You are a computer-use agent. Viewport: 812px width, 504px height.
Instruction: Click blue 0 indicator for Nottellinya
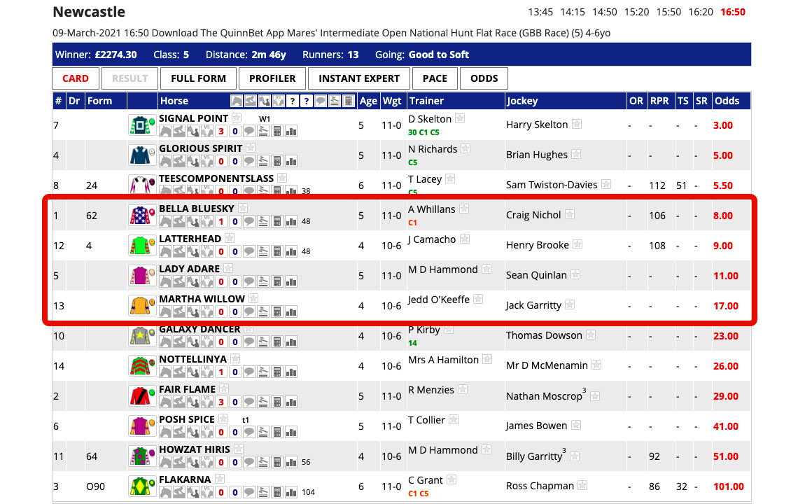click(235, 372)
